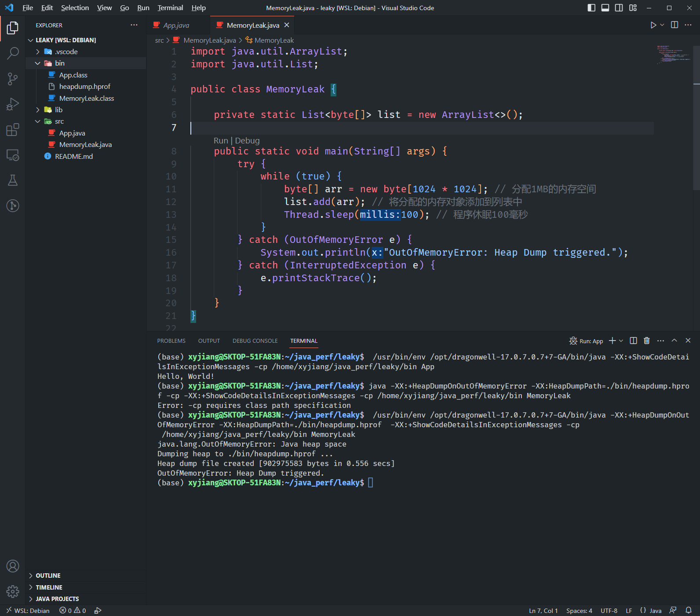Image resolution: width=700 pixels, height=616 pixels.
Task: Open terminal panel More Actions ellipsis
Action: tap(660, 341)
